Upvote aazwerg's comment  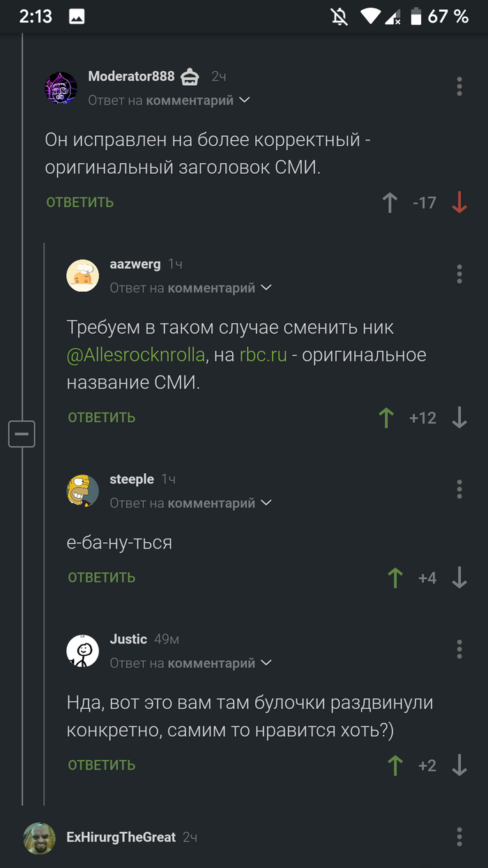coord(386,418)
